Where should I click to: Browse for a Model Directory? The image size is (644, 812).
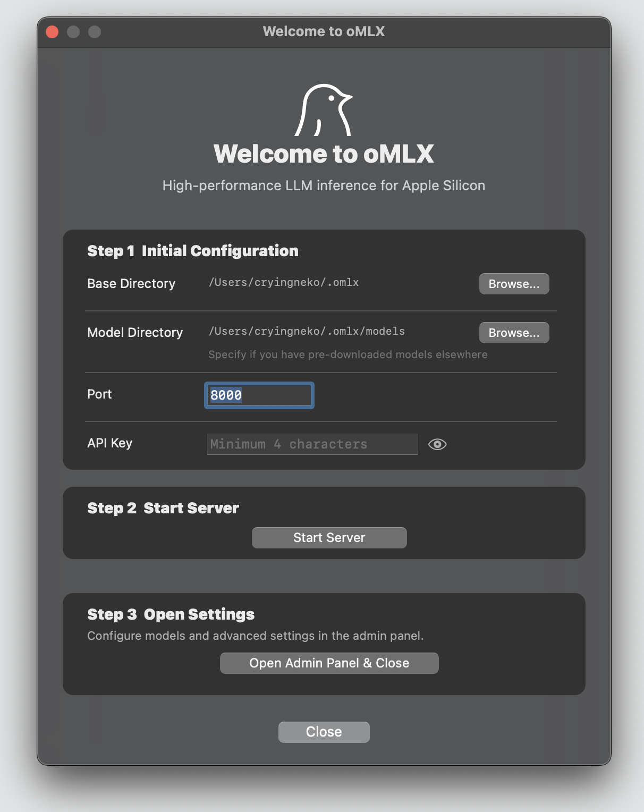click(513, 332)
